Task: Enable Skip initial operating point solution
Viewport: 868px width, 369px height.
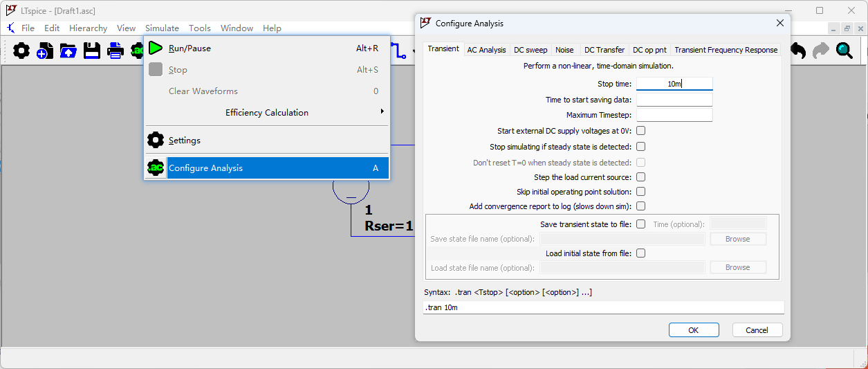Action: tap(641, 192)
